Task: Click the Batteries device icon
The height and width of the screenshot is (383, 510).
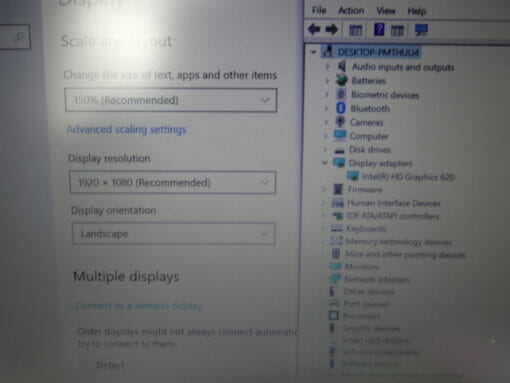Action: 342,80
